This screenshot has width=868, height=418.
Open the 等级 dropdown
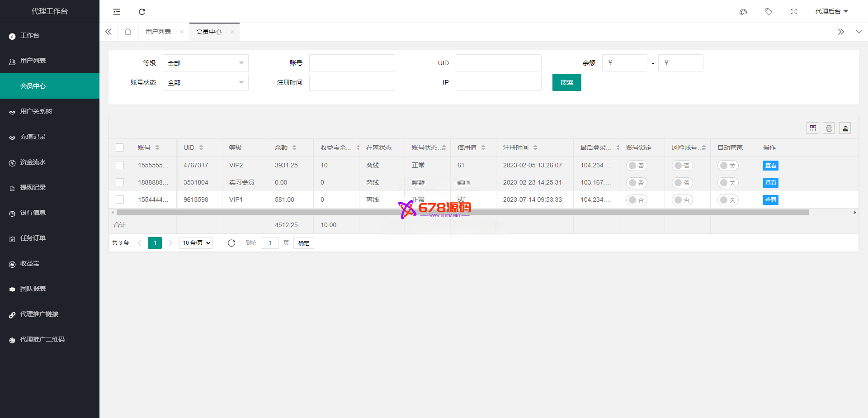(206, 63)
